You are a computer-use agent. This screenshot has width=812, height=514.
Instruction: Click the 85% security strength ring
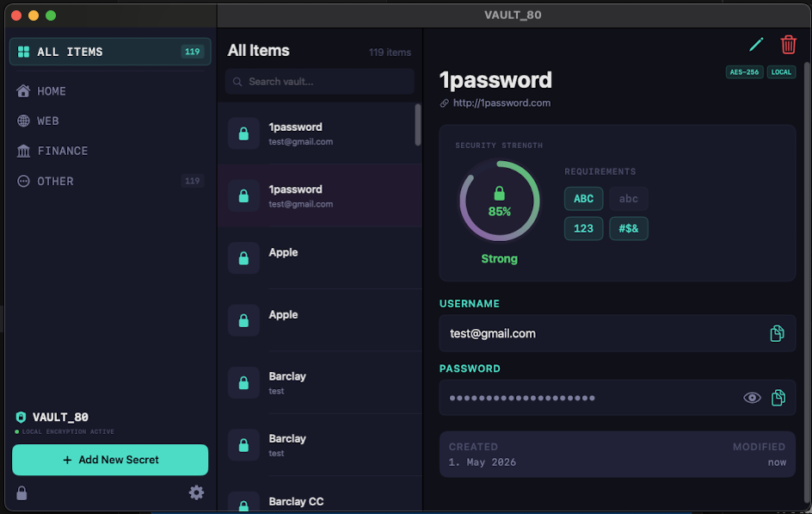[499, 201]
